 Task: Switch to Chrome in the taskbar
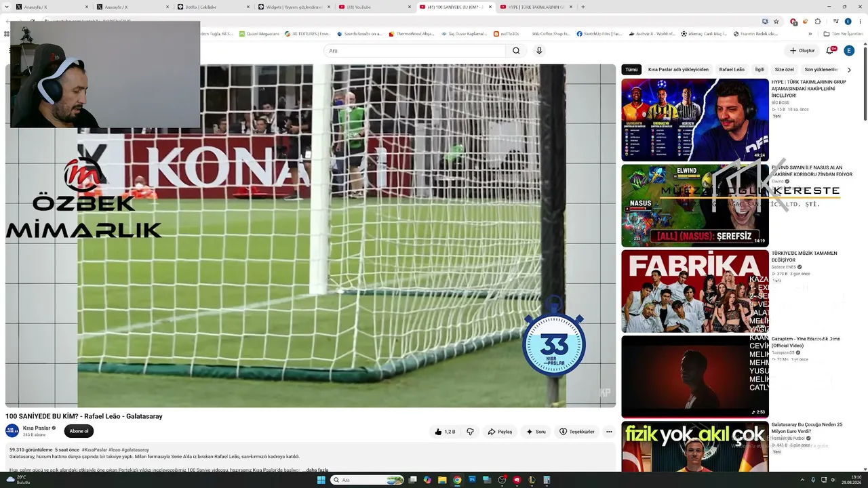coord(457,480)
